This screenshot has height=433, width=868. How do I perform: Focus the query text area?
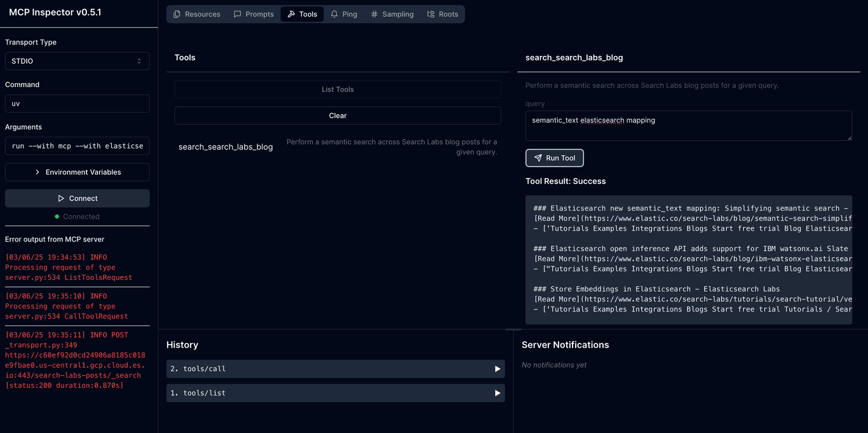(688, 126)
